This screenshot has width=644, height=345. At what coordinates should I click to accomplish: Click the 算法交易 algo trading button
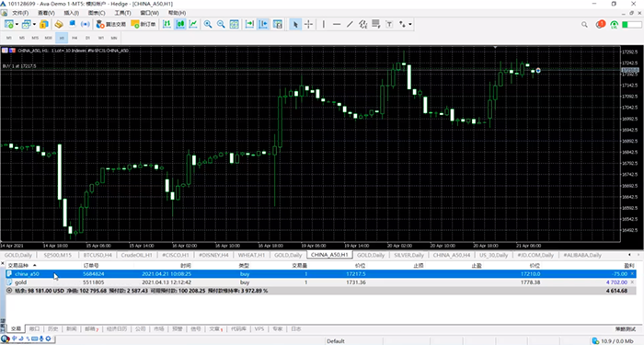[x=111, y=24]
